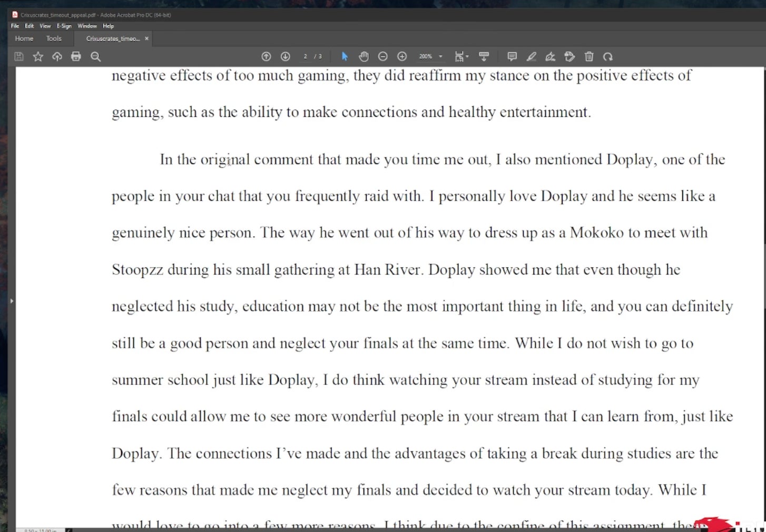766x532 pixels.
Task: Open the find text magnifier tool
Action: click(95, 56)
